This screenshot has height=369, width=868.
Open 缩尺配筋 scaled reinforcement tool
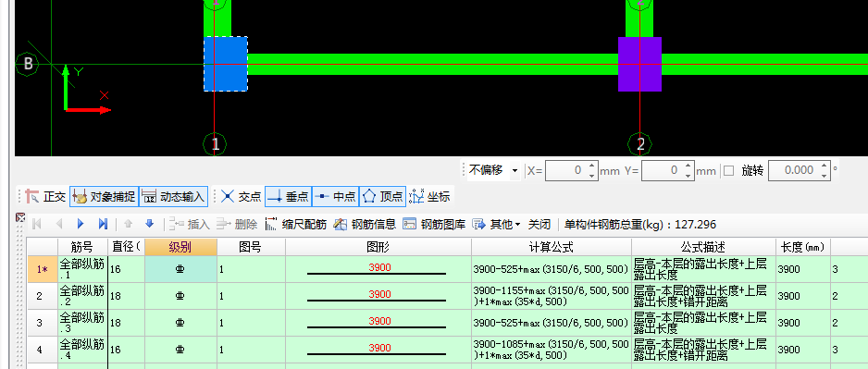coord(295,224)
